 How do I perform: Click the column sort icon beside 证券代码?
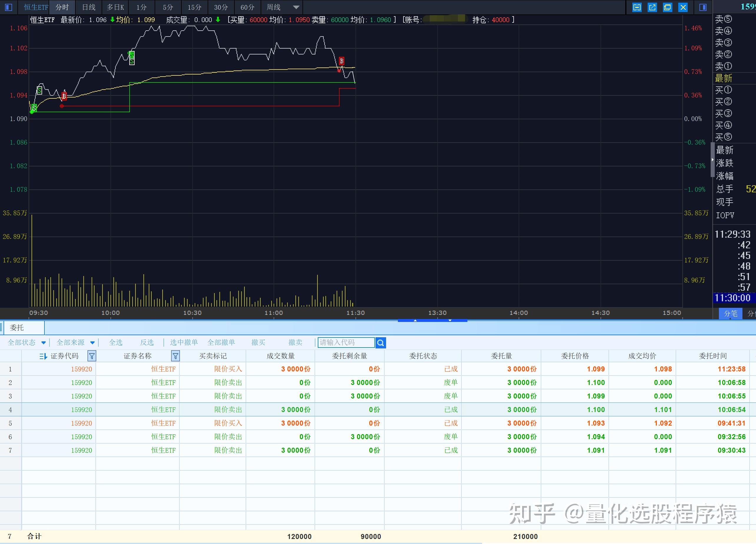(x=43, y=356)
